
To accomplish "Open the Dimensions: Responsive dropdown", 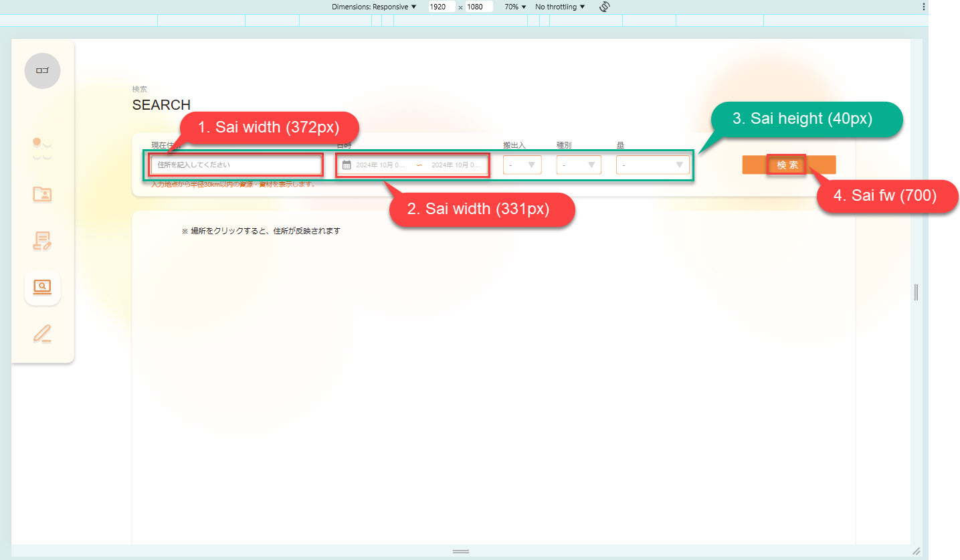I will (x=373, y=7).
